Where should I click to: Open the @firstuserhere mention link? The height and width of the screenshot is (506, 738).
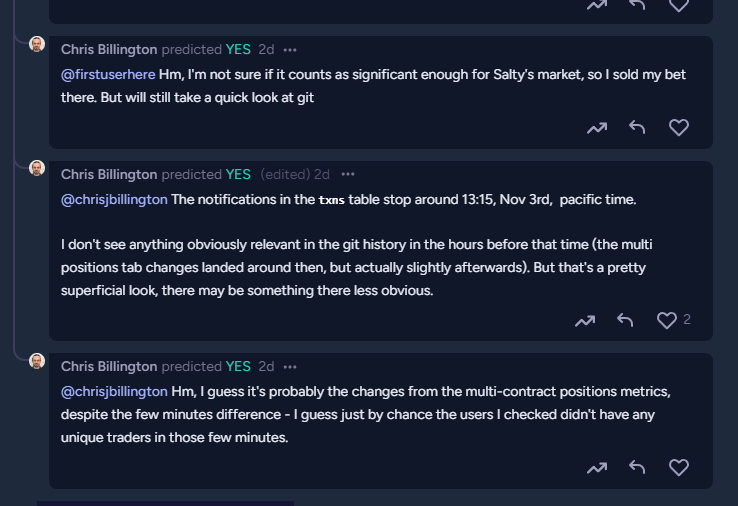click(108, 74)
